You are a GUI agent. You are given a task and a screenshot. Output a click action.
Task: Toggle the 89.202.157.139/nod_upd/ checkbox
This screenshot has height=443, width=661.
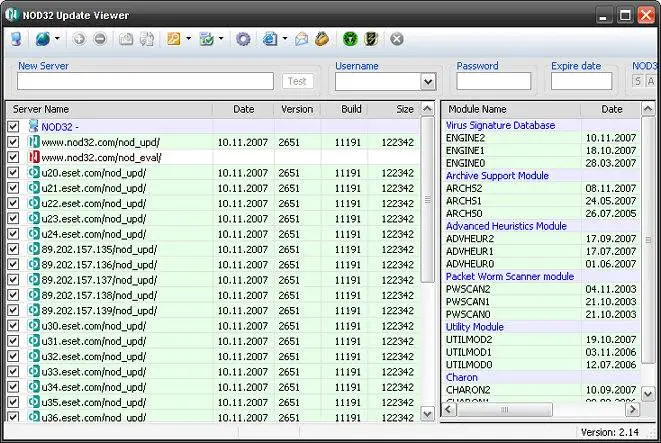[x=13, y=310]
